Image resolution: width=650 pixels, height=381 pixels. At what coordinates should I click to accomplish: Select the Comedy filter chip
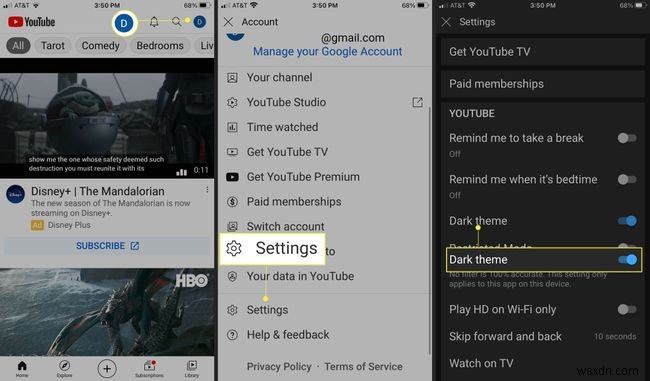coord(100,46)
